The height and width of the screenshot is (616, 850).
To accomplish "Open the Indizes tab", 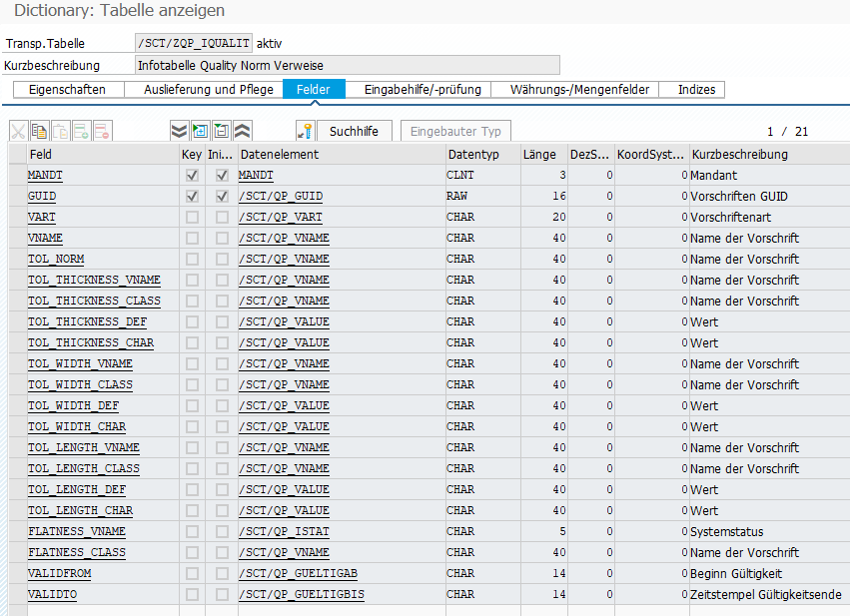I will coord(696,90).
